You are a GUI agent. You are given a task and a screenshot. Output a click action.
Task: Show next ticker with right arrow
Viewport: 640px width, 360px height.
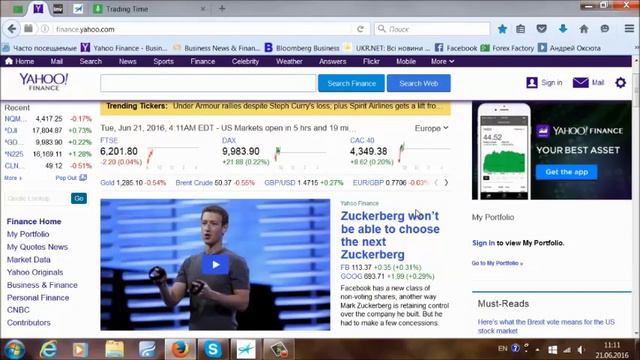(x=446, y=182)
